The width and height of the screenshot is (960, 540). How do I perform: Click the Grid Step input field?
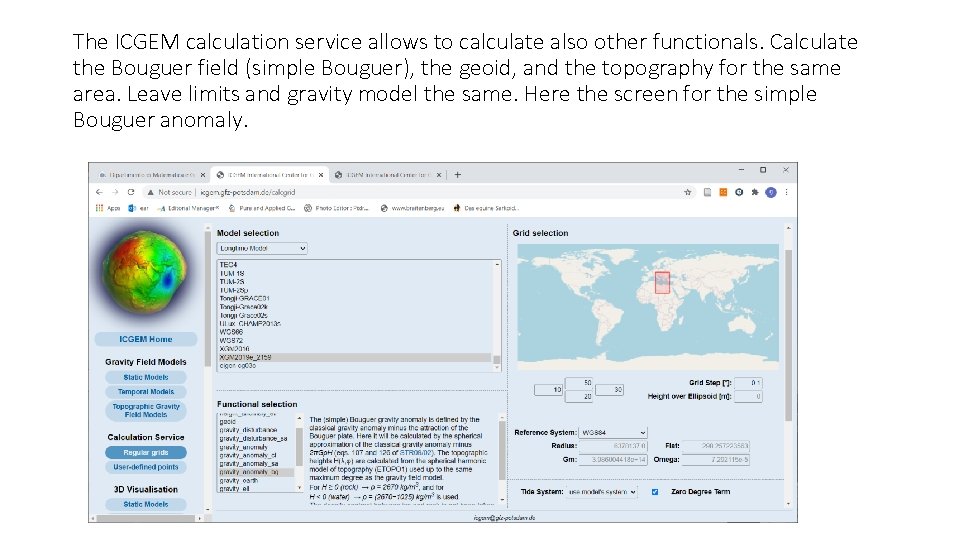[748, 383]
